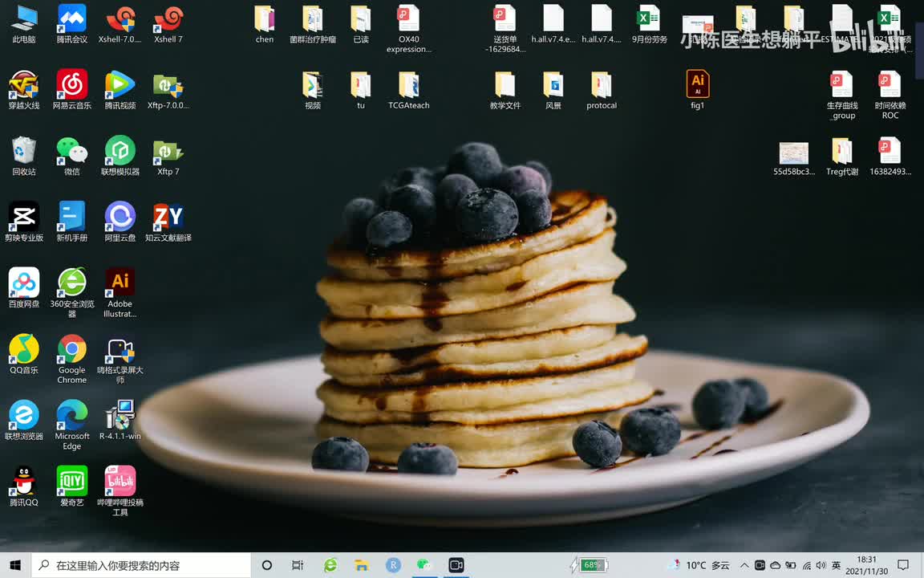
Task: Select the 360安全浏览器 icon
Action: (72, 293)
